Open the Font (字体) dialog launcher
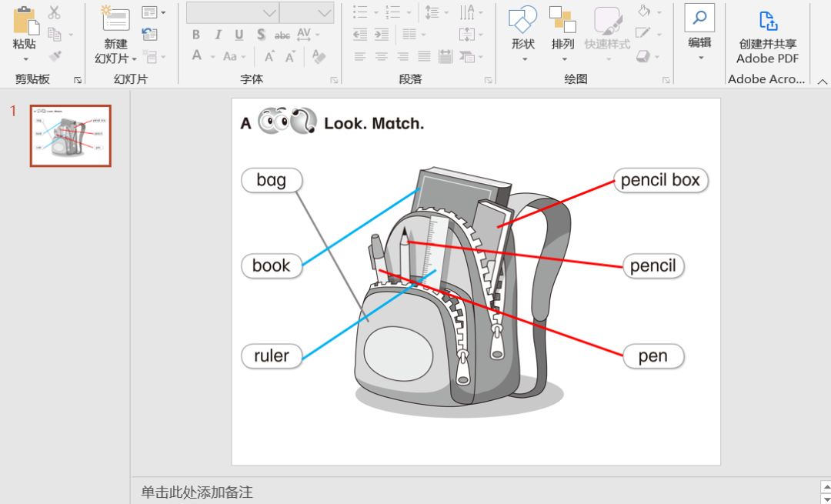831x504 pixels. point(334,80)
